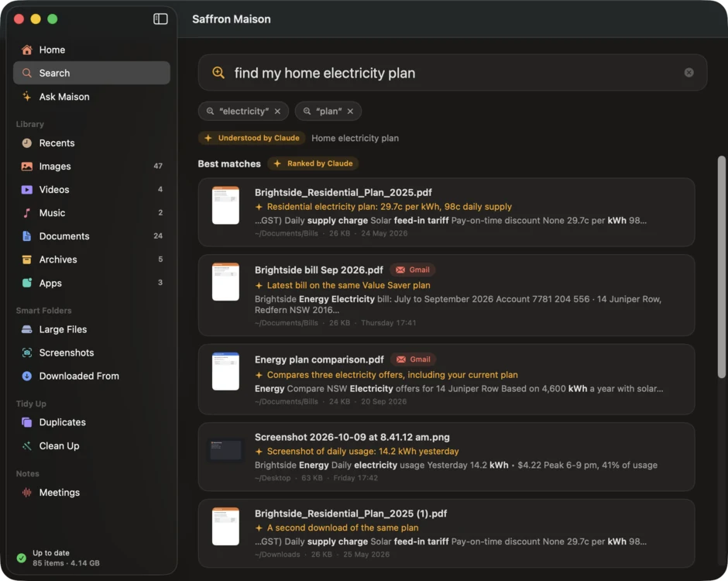Open the Meetings notes item

(91, 492)
